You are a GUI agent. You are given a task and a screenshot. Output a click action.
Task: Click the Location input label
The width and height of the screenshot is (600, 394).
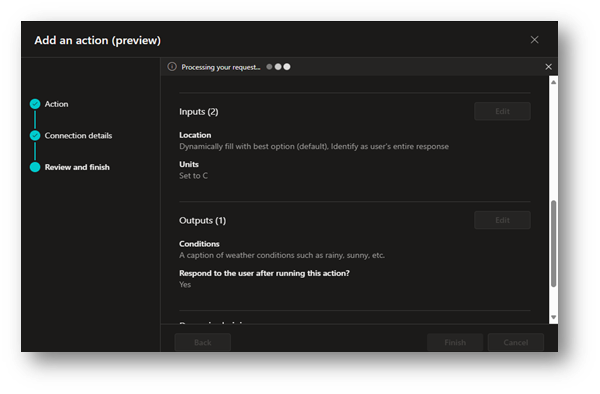tap(195, 135)
